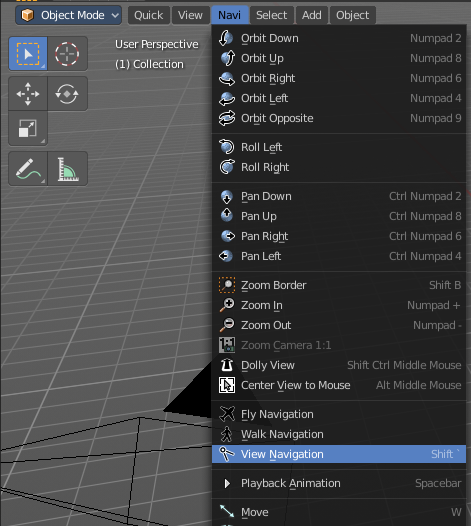This screenshot has width=471, height=526.
Task: Click the Pan Up icon
Action: [227, 216]
